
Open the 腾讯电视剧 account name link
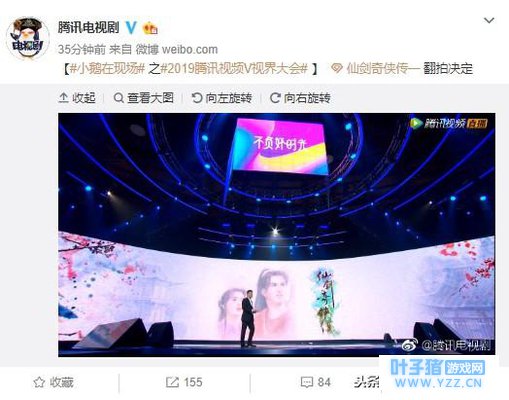tap(89, 27)
